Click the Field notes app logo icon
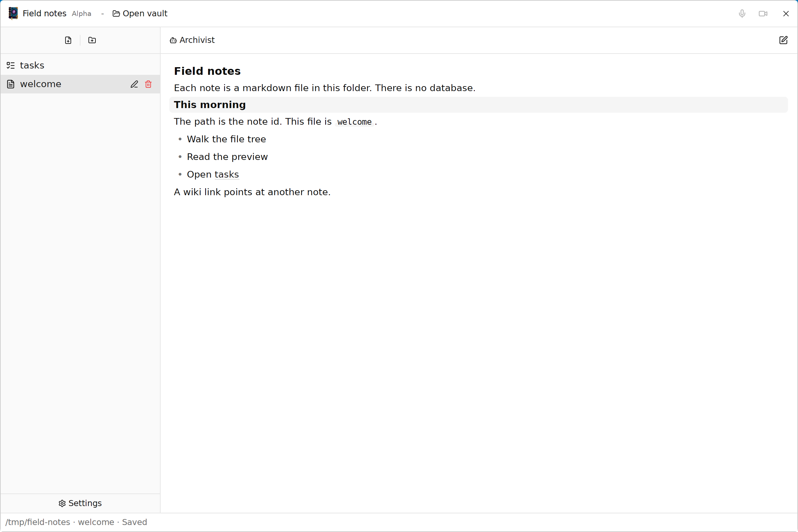This screenshot has height=532, width=798. [x=13, y=13]
